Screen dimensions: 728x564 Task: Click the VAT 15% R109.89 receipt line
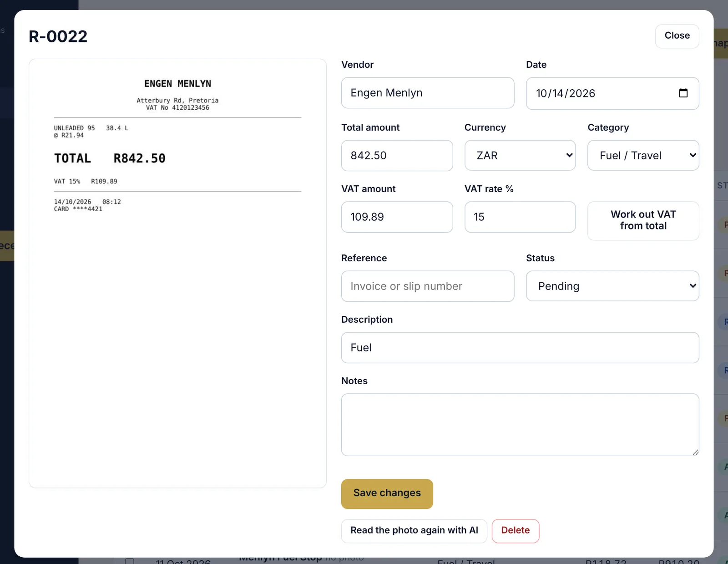tap(86, 181)
